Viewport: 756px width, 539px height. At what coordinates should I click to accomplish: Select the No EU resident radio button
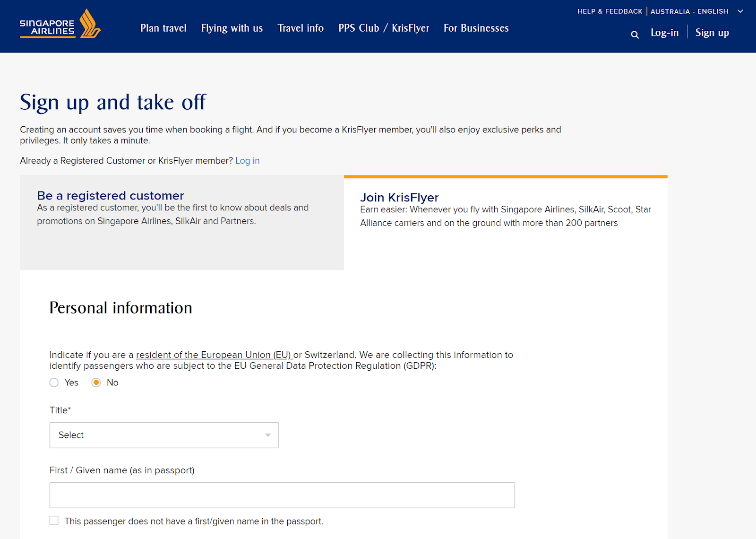coord(96,383)
